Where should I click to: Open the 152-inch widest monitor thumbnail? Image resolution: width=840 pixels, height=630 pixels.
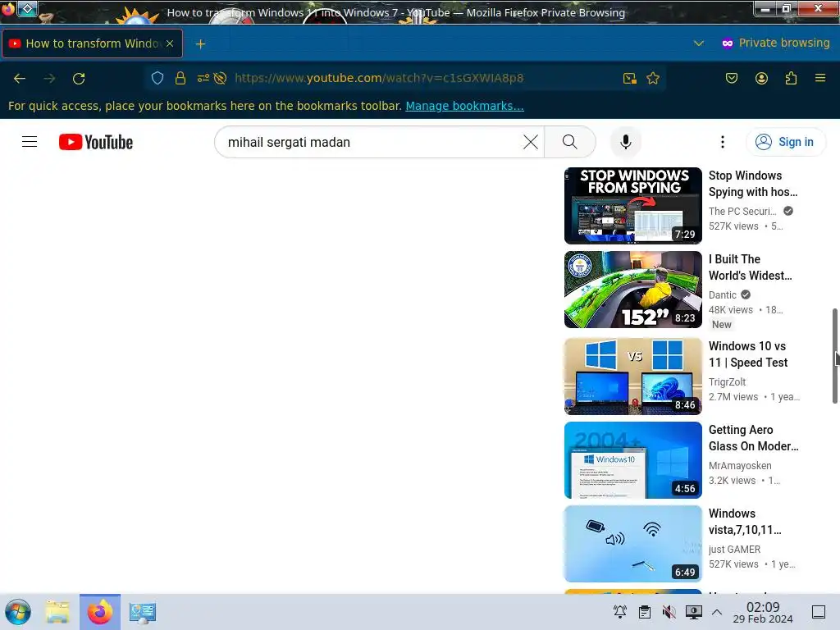[x=632, y=290]
